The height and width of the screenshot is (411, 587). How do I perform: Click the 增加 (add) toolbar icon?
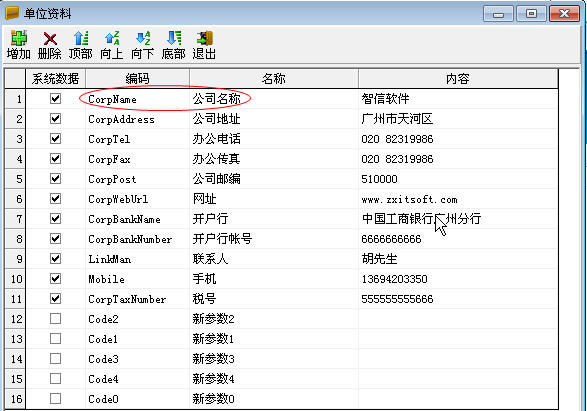click(18, 45)
